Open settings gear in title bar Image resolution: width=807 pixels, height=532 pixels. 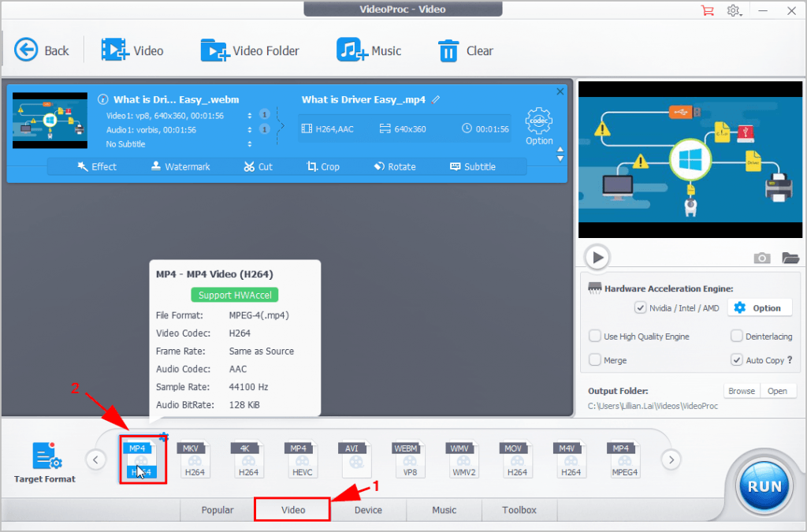coord(734,10)
